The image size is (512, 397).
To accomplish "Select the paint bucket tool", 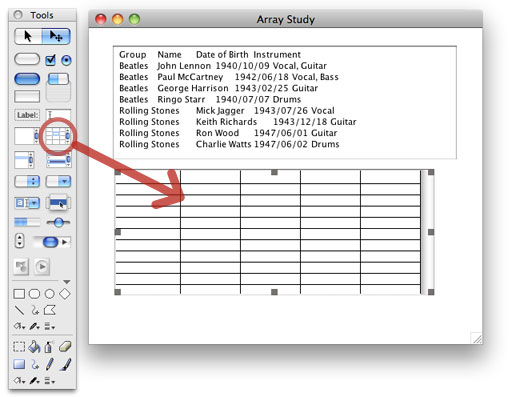I will (34, 347).
